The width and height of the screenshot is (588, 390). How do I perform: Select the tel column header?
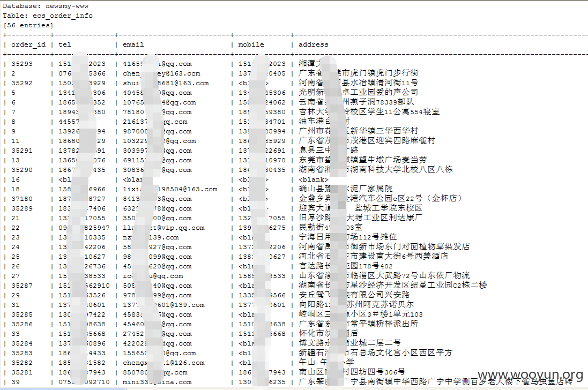pos(64,44)
